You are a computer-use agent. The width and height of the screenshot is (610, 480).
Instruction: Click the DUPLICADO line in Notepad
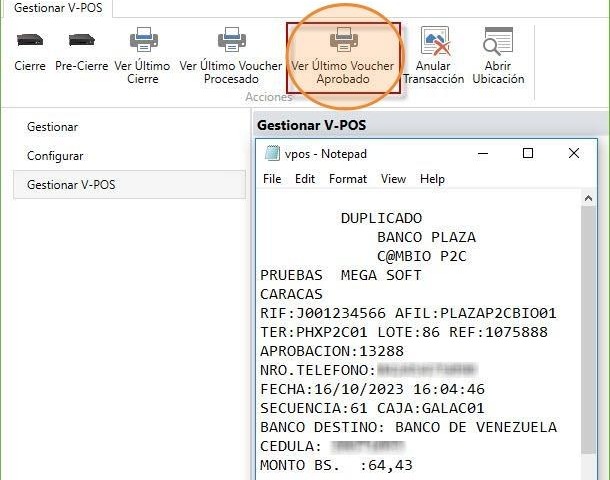(x=381, y=218)
